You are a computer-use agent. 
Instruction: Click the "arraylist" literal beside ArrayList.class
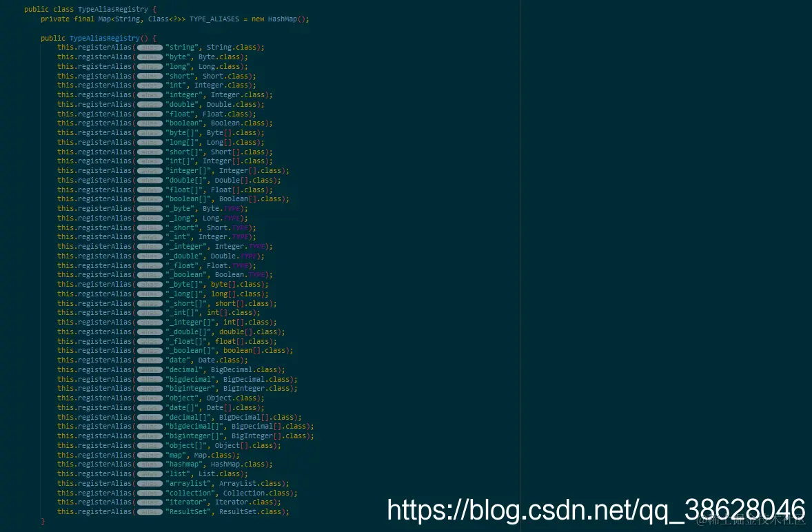[188, 484]
